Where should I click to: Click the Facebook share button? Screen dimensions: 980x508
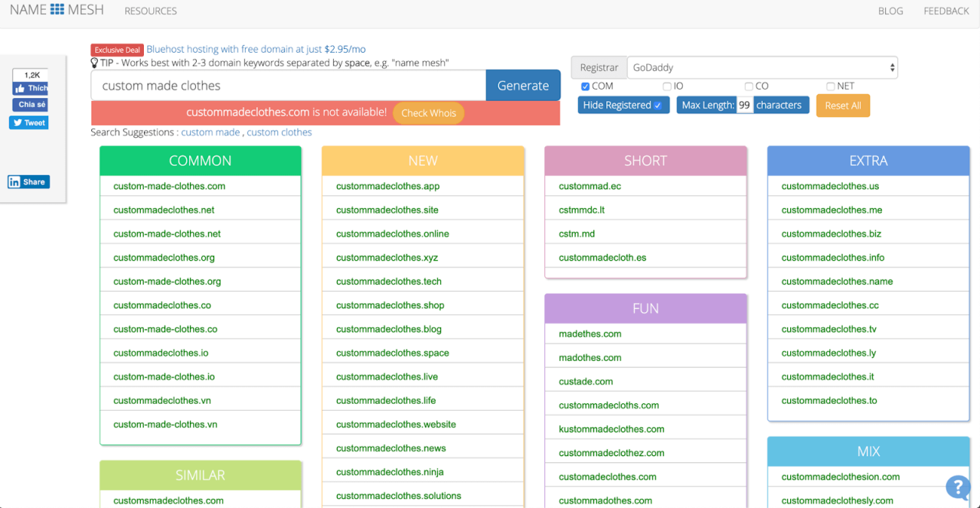pos(30,105)
